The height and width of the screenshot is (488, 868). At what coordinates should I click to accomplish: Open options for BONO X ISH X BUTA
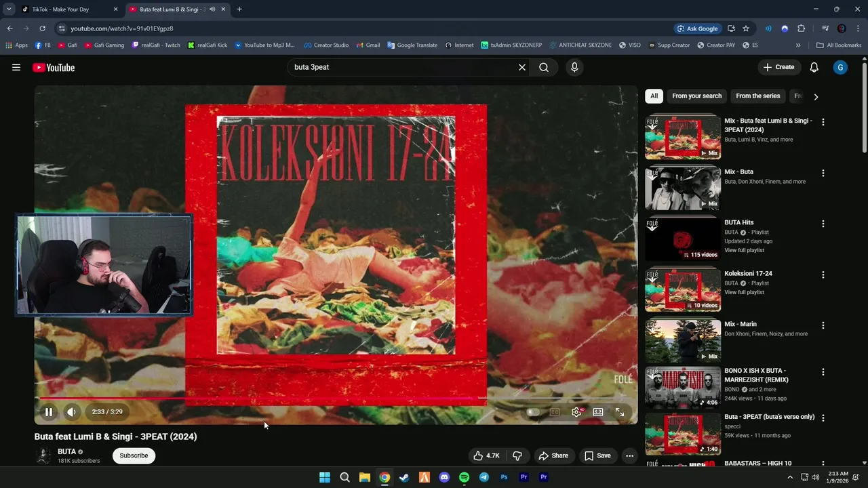(823, 372)
